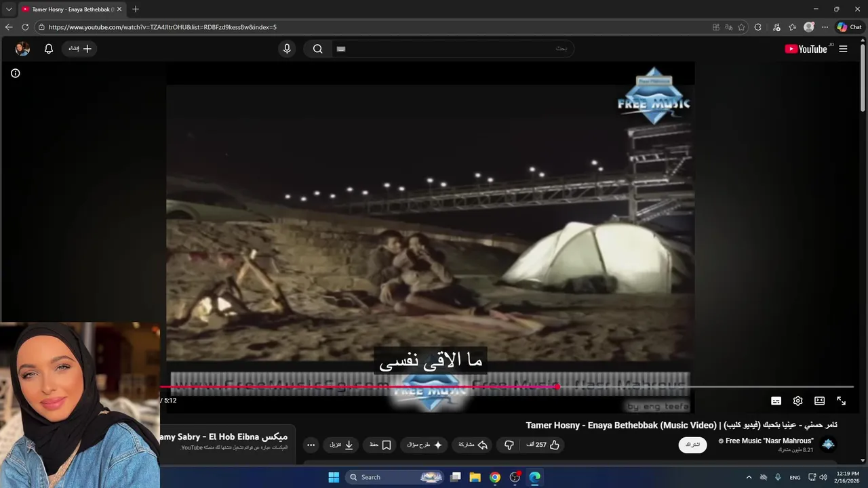Open the media control music-note icon
The height and width of the screenshot is (488, 868).
(775, 27)
